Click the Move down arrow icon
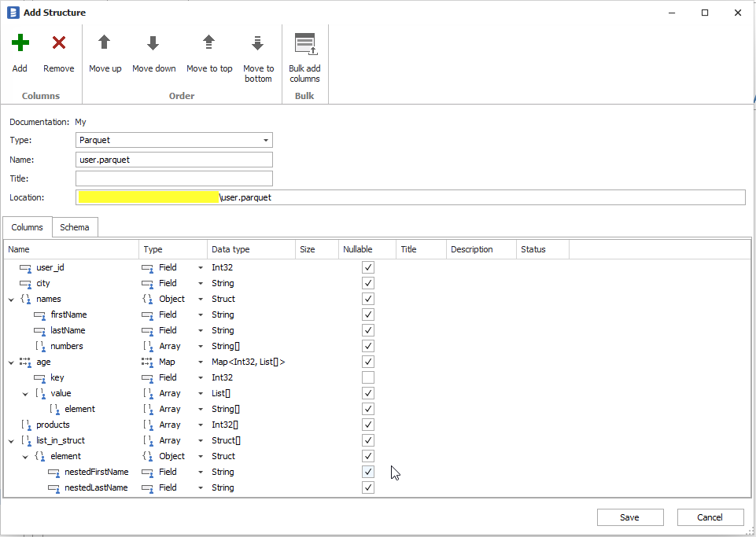The height and width of the screenshot is (537, 756). pos(153,43)
